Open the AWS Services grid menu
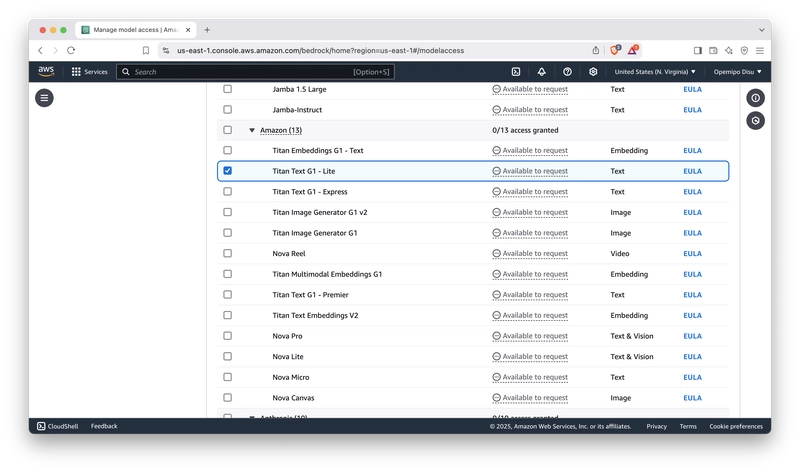The width and height of the screenshot is (800, 472). click(x=89, y=72)
